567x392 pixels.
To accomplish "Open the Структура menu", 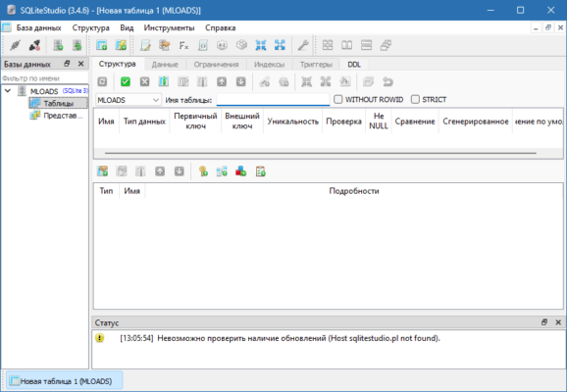I will [x=91, y=27].
